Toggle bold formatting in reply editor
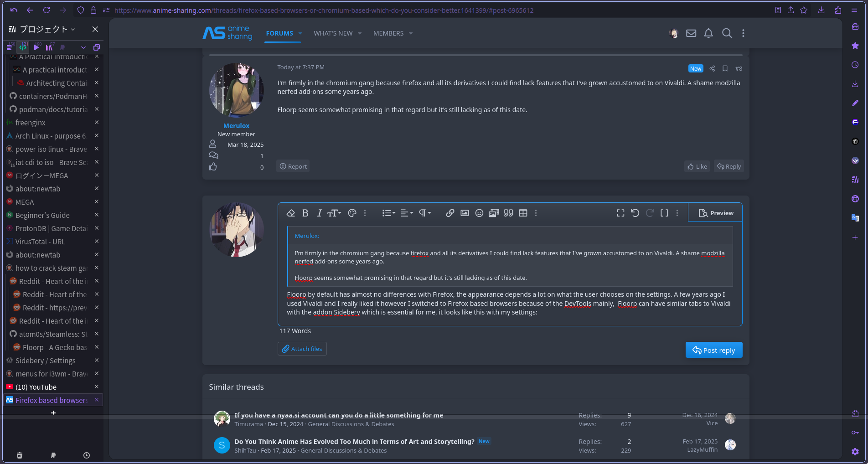The image size is (868, 464). click(x=305, y=213)
